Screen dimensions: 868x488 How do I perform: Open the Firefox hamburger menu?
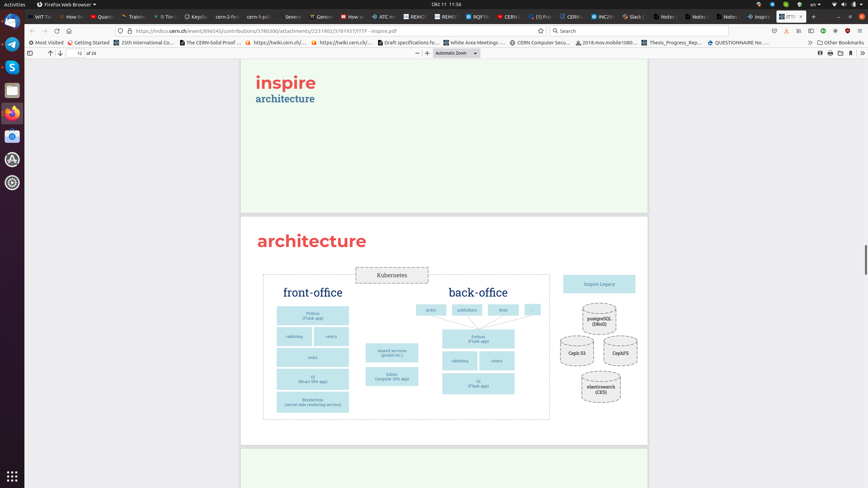[x=860, y=31]
